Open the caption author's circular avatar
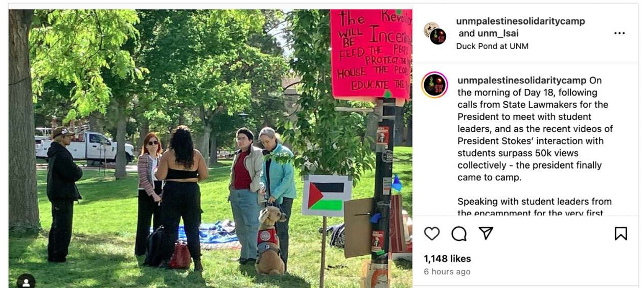The image size is (644, 288). point(435,84)
